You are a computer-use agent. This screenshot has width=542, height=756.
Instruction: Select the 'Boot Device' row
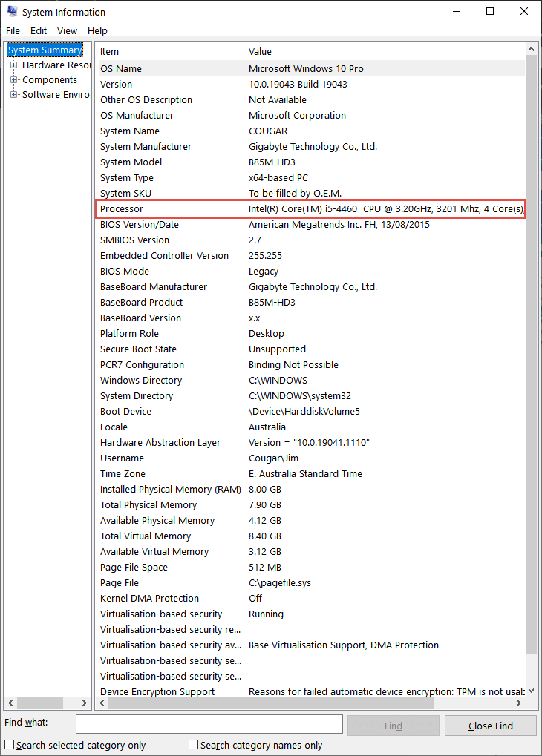tap(310, 412)
